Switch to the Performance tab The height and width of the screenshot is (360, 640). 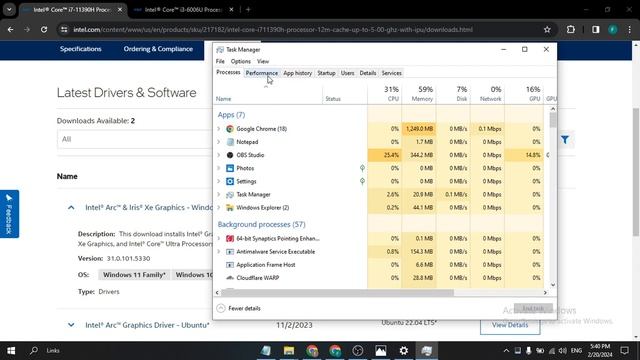pos(262,73)
